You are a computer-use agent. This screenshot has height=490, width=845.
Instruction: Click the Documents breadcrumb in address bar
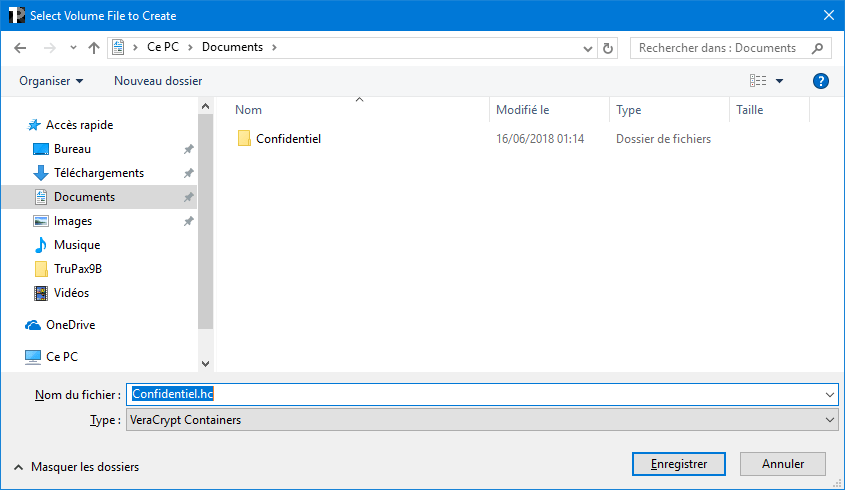click(232, 47)
